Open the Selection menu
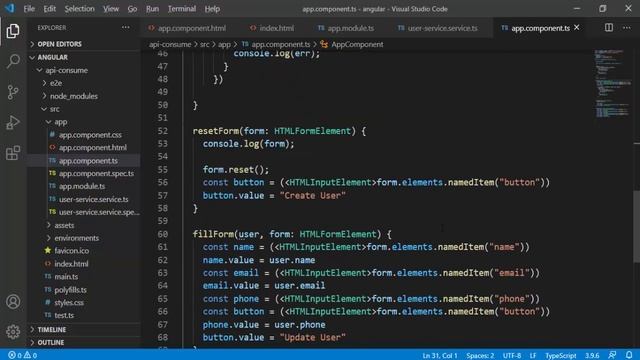The width and height of the screenshot is (640, 360). point(80,9)
